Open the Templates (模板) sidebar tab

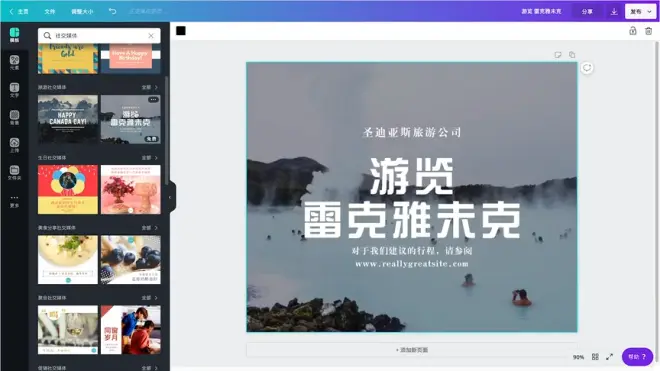click(14, 35)
